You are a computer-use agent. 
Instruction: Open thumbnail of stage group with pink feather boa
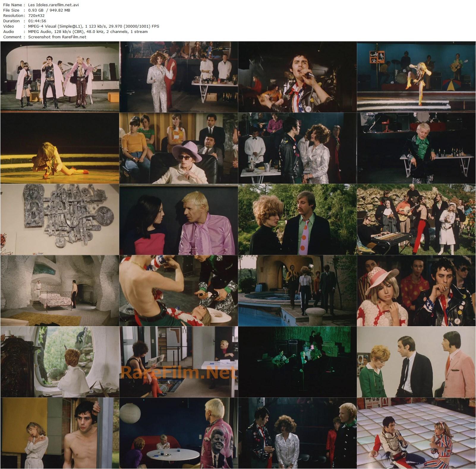click(60, 77)
